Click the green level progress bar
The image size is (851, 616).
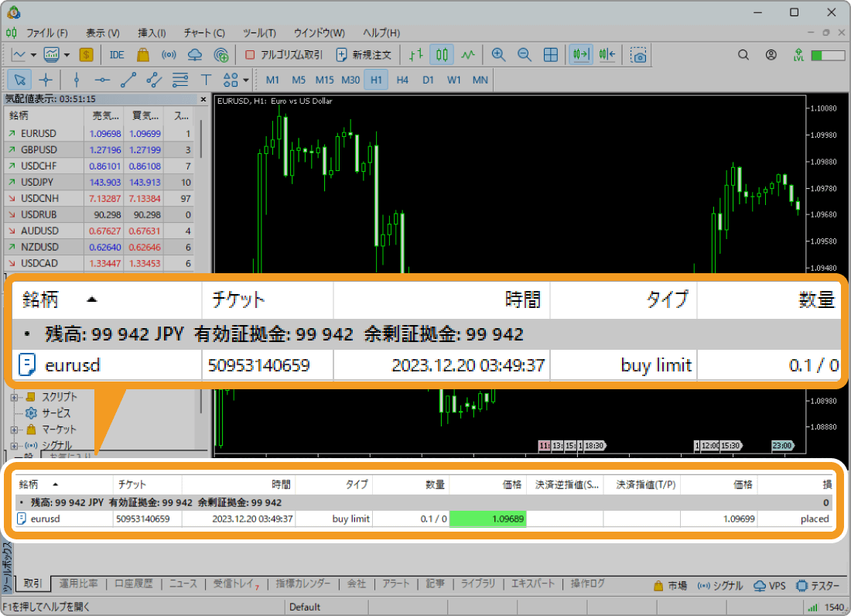828,56
